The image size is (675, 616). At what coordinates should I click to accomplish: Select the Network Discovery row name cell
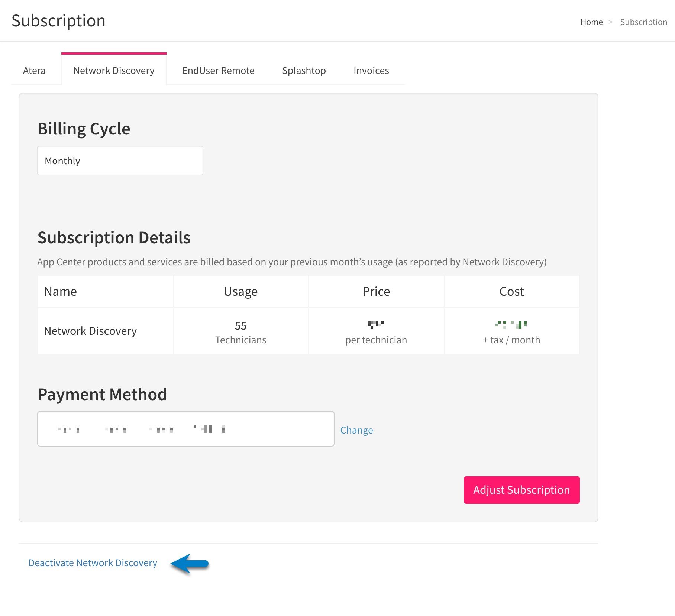105,331
